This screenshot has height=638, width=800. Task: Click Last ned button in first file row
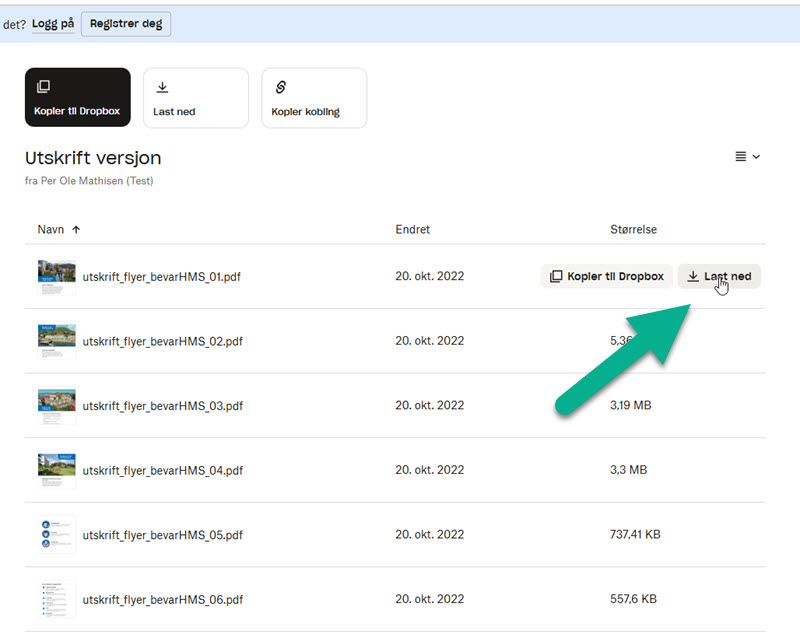[719, 276]
